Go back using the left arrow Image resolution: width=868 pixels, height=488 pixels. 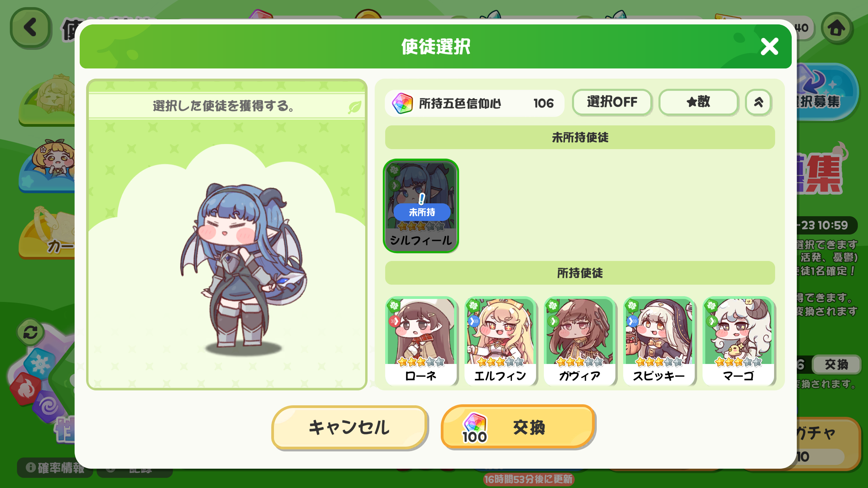tap(31, 28)
